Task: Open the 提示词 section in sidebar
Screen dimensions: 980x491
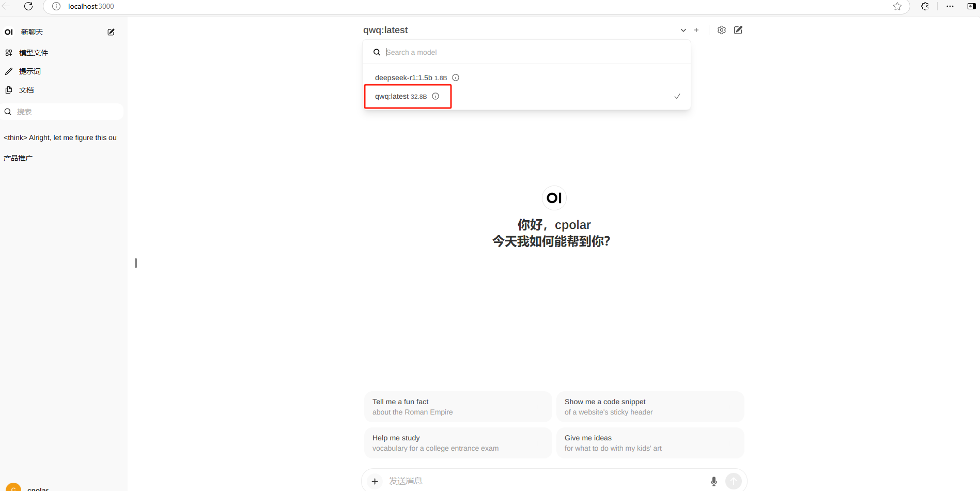Action: [30, 71]
